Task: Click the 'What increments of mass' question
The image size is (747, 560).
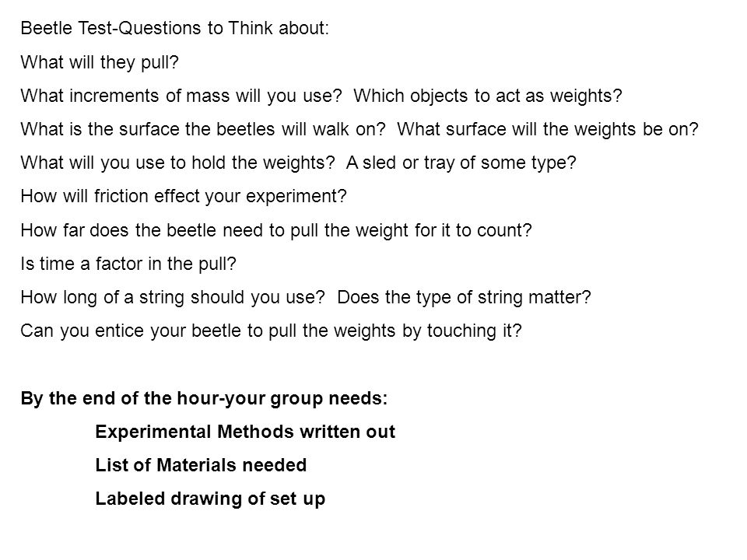Action: click(x=181, y=96)
